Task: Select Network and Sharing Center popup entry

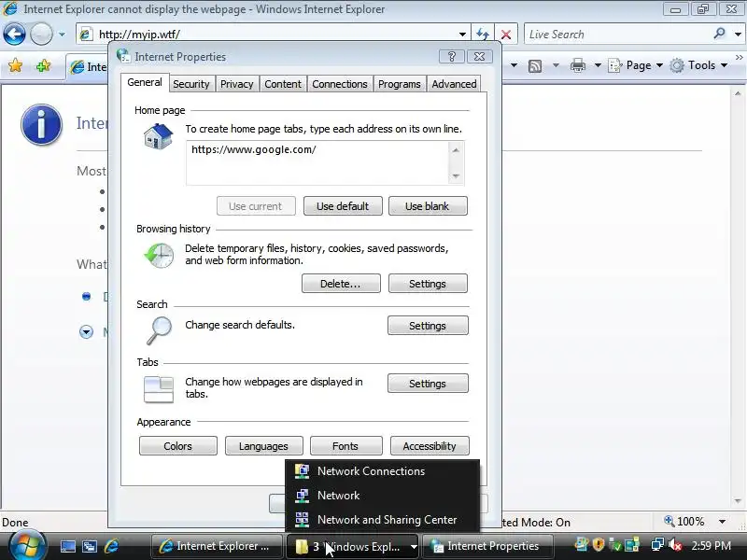Action: point(382,520)
